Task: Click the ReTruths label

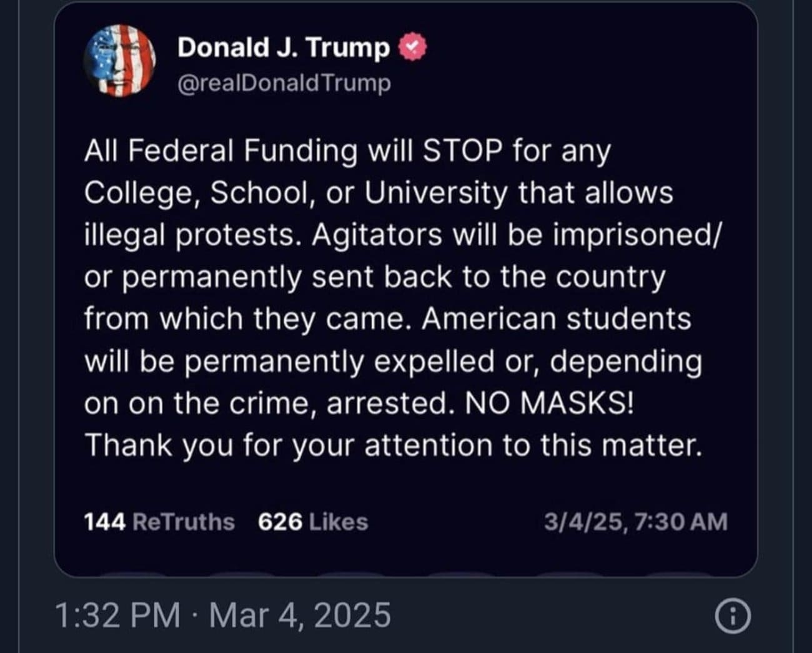Action: tap(184, 522)
